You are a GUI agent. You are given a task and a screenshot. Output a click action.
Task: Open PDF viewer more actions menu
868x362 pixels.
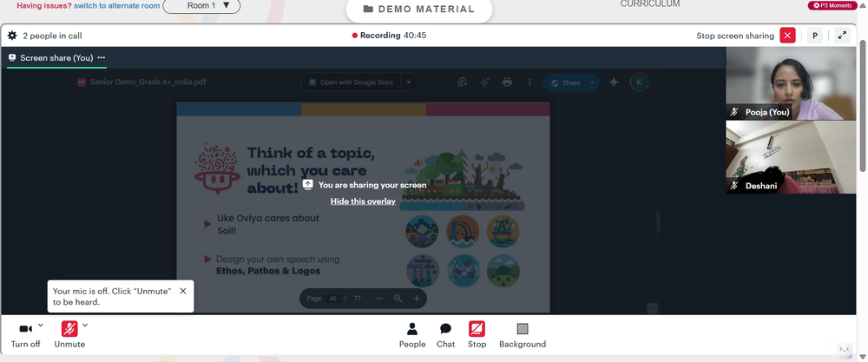click(x=529, y=82)
